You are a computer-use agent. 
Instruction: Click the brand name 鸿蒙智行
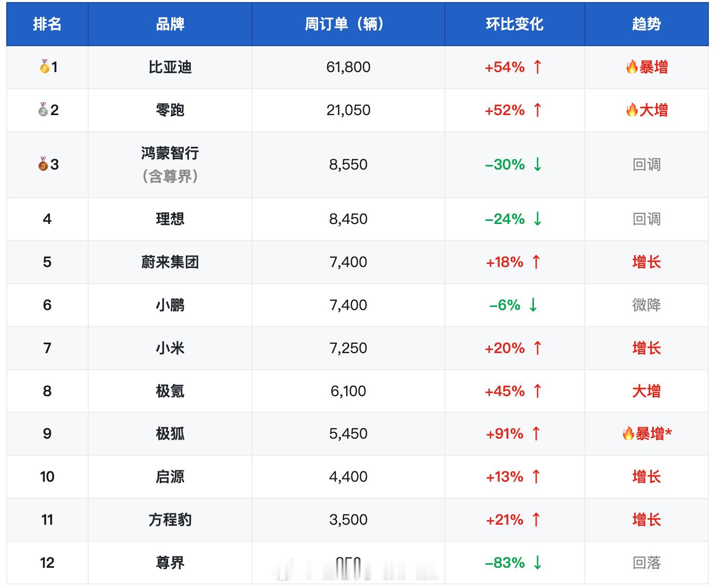(170, 153)
